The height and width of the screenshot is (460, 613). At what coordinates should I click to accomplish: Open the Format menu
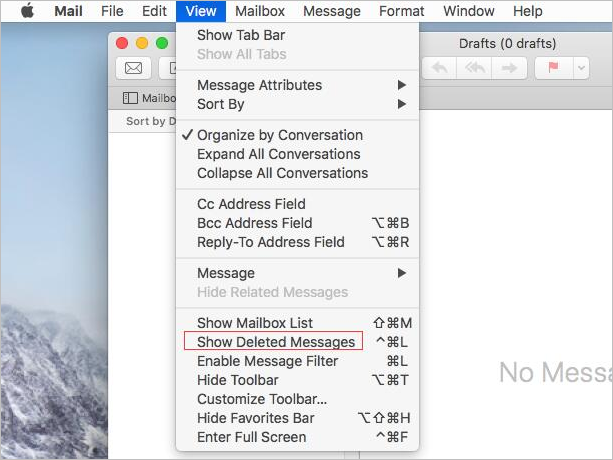[401, 11]
